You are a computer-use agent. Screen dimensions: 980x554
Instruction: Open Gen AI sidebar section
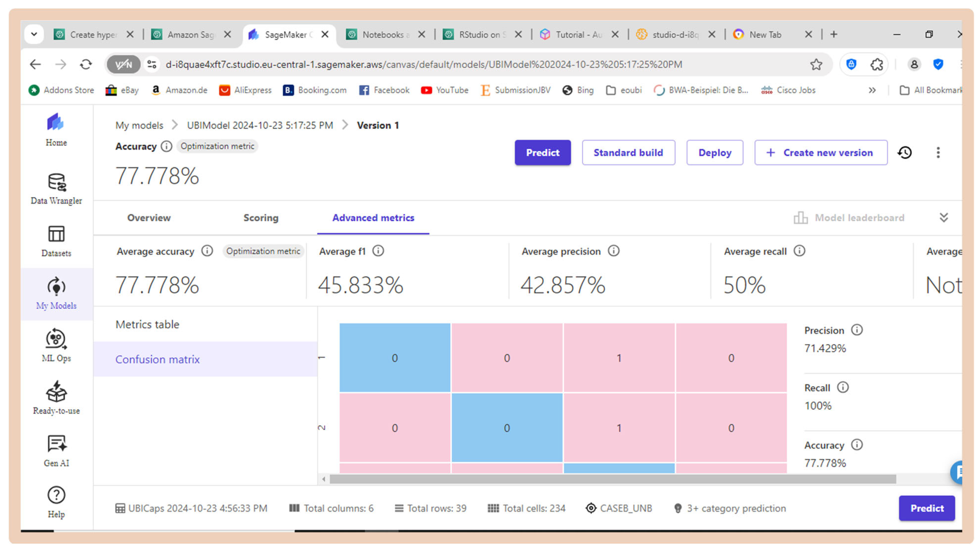coord(56,451)
